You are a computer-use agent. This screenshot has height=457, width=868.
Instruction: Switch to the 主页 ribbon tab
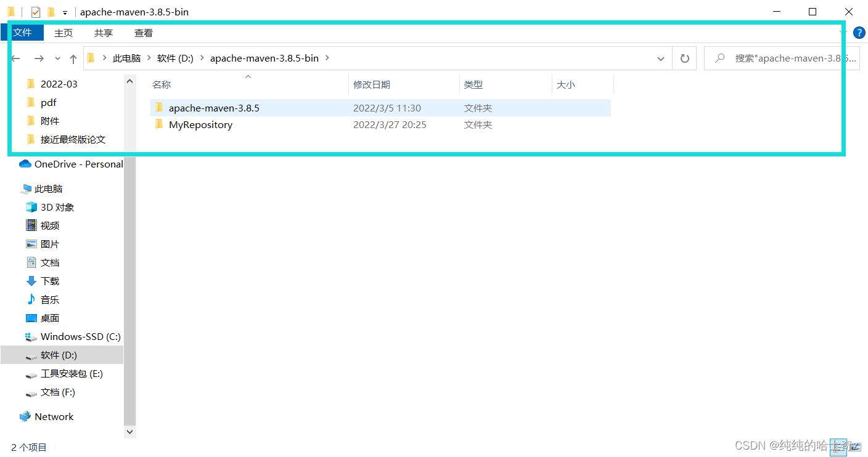pyautogui.click(x=63, y=33)
